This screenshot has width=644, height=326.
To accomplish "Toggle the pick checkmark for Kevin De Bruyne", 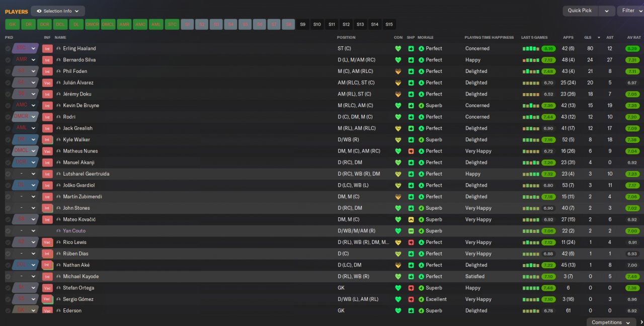I will tap(8, 106).
